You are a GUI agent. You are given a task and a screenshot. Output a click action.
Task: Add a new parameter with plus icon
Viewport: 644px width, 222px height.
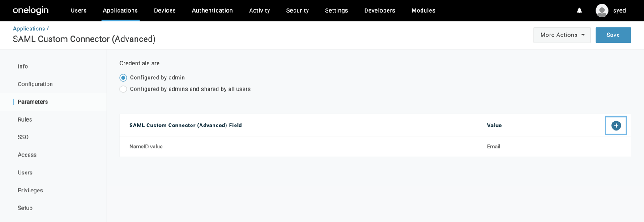[616, 126]
